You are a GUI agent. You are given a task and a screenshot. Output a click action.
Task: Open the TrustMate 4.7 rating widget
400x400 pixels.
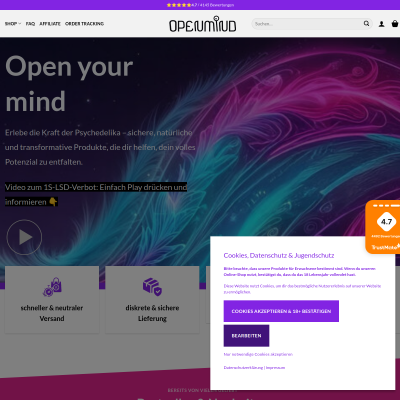(383, 227)
